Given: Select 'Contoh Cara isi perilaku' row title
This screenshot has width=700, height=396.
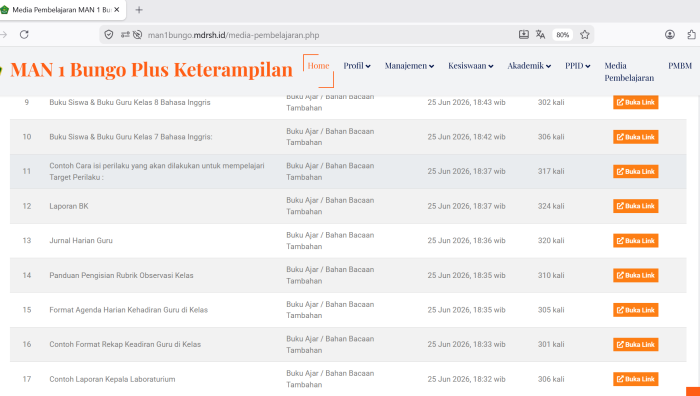Looking at the screenshot, I should [x=157, y=171].
